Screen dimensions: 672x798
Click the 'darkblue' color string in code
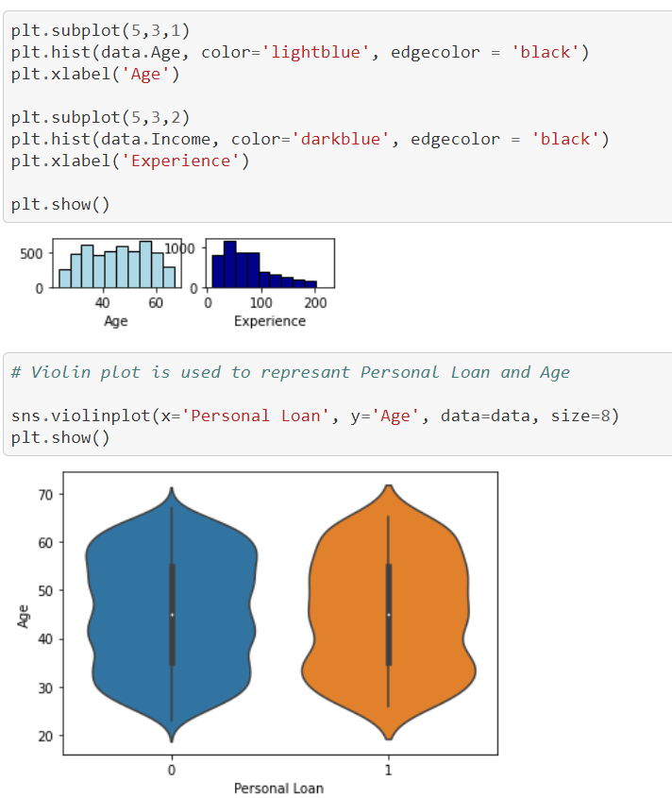pos(341,139)
